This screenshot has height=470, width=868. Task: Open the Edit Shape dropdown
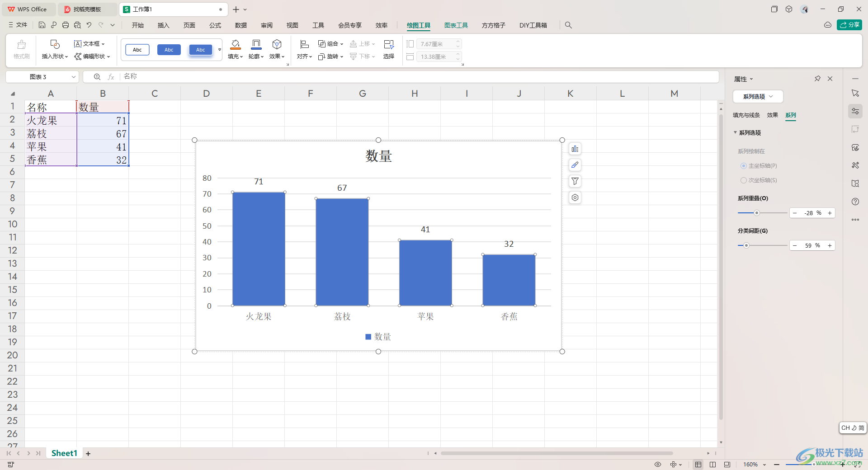point(92,56)
